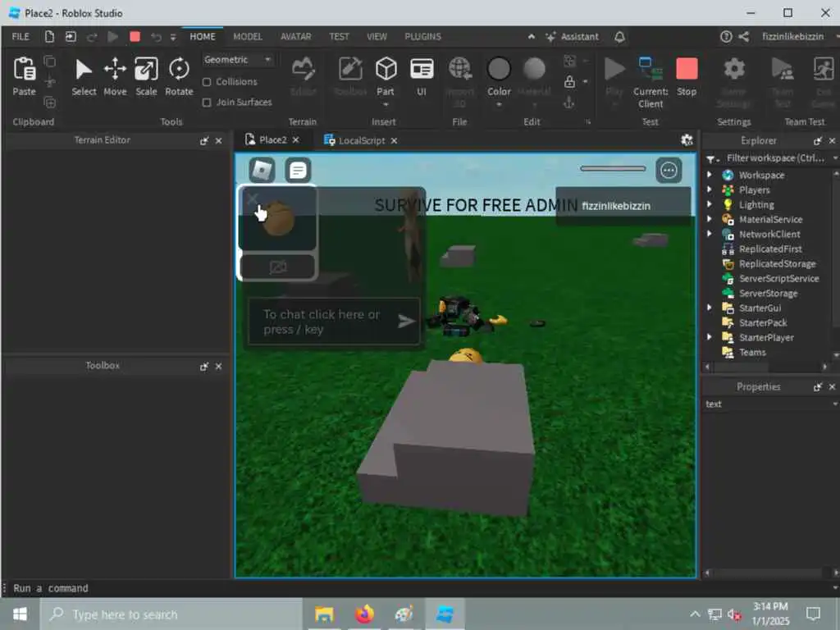Switch to the PLUGINS ribbon tab
Viewport: 840px width, 630px height.
click(422, 36)
